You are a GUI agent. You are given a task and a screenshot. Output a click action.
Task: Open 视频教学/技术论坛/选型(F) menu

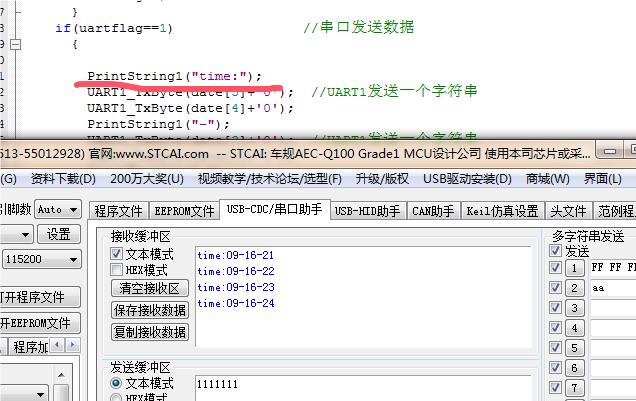coord(270,179)
